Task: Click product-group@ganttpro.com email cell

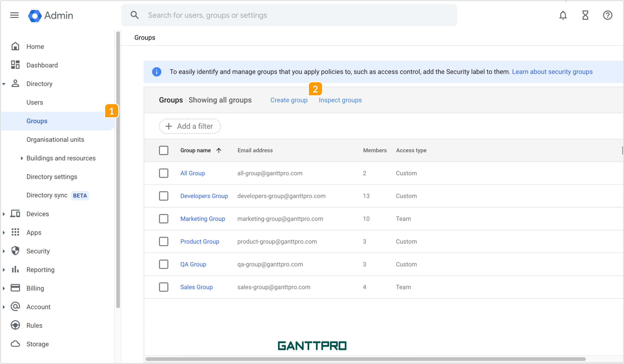Action: click(x=277, y=241)
